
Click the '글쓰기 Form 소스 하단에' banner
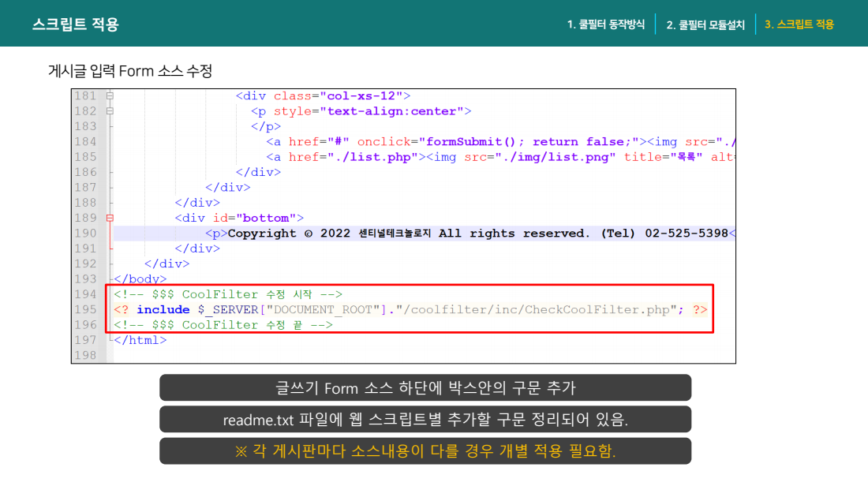point(425,387)
